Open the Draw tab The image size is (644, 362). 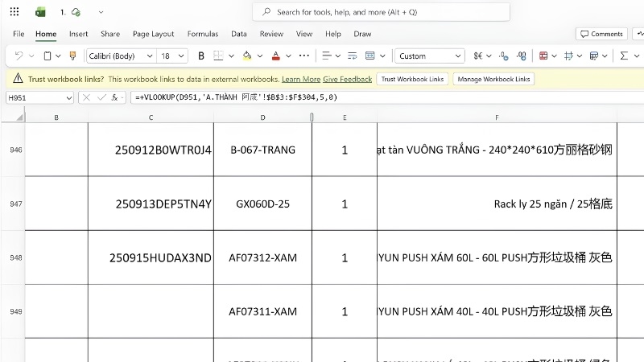click(x=362, y=34)
